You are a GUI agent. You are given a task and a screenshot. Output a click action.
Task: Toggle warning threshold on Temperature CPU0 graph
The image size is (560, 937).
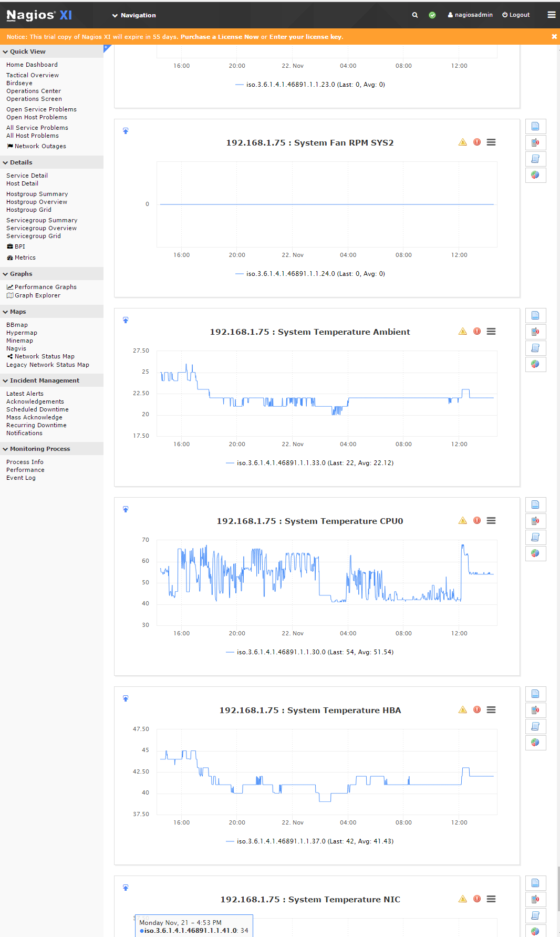point(463,521)
